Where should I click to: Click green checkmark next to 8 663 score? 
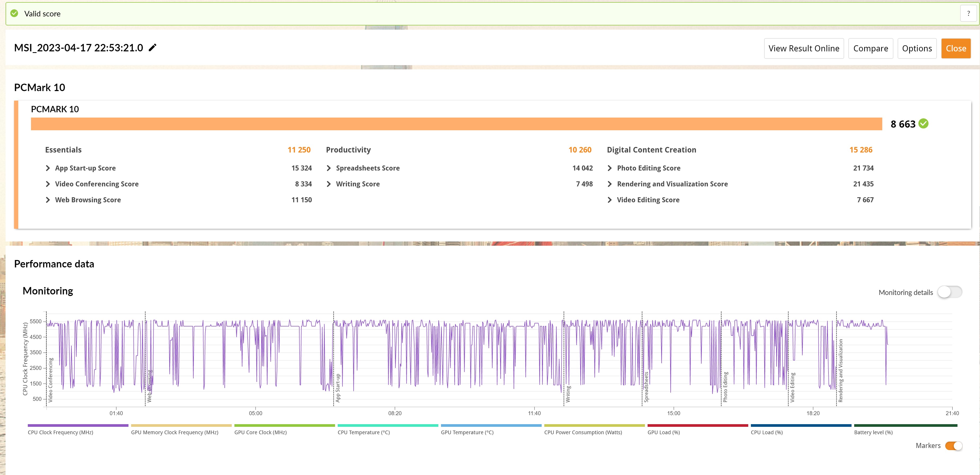point(923,124)
